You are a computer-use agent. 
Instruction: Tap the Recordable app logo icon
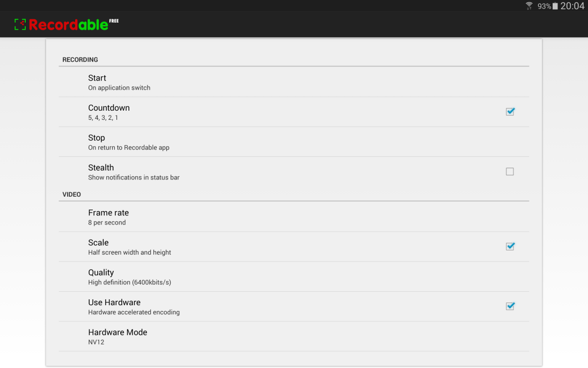coord(20,24)
